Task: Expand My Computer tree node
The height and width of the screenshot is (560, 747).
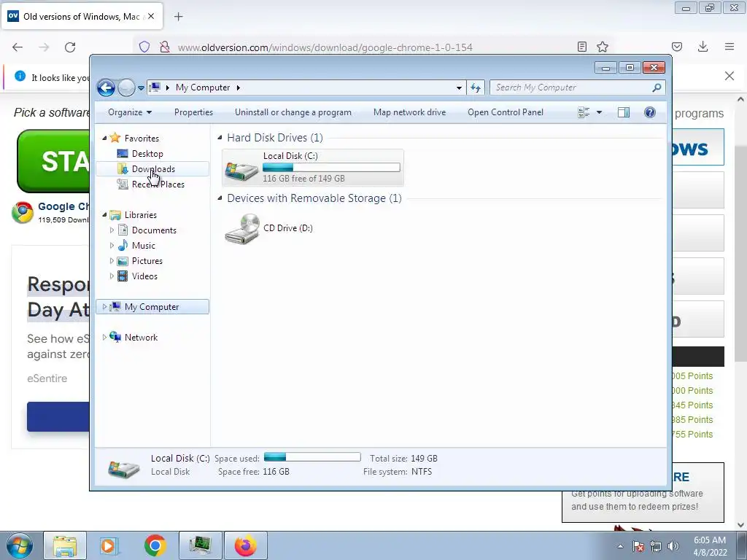Action: pyautogui.click(x=104, y=307)
